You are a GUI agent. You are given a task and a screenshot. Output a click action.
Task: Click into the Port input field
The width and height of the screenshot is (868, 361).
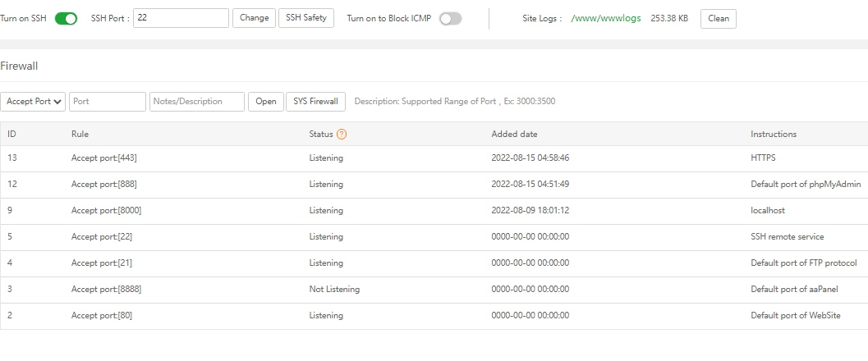tap(108, 102)
